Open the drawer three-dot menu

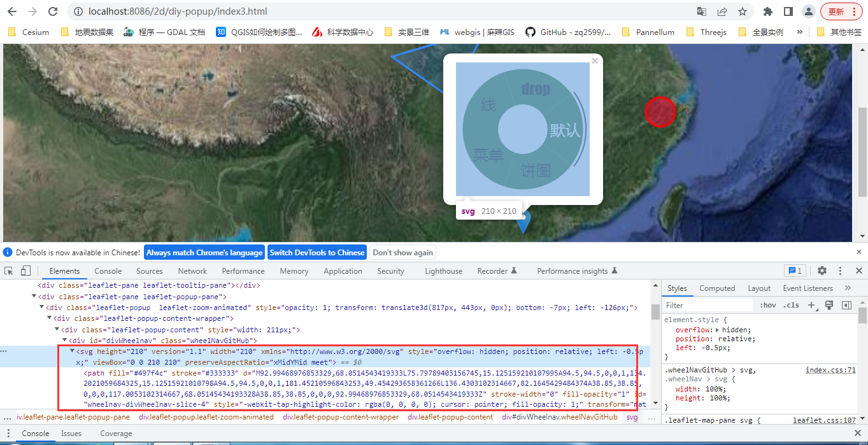click(x=9, y=434)
